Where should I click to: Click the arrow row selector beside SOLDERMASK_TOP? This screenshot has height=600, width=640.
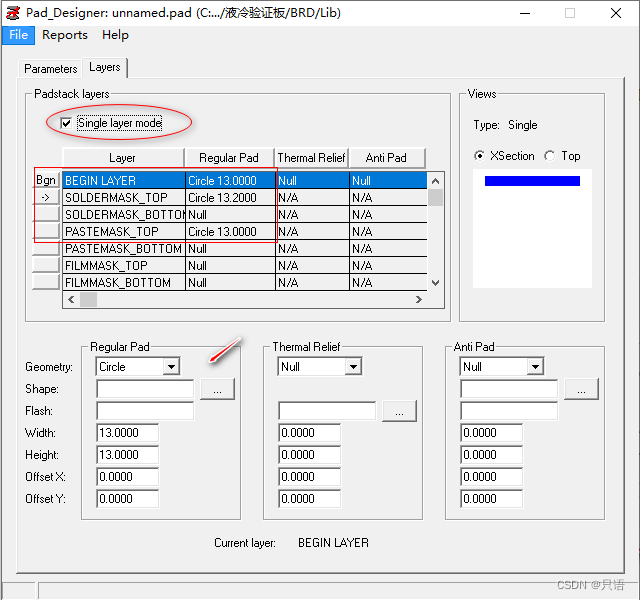[x=46, y=198]
